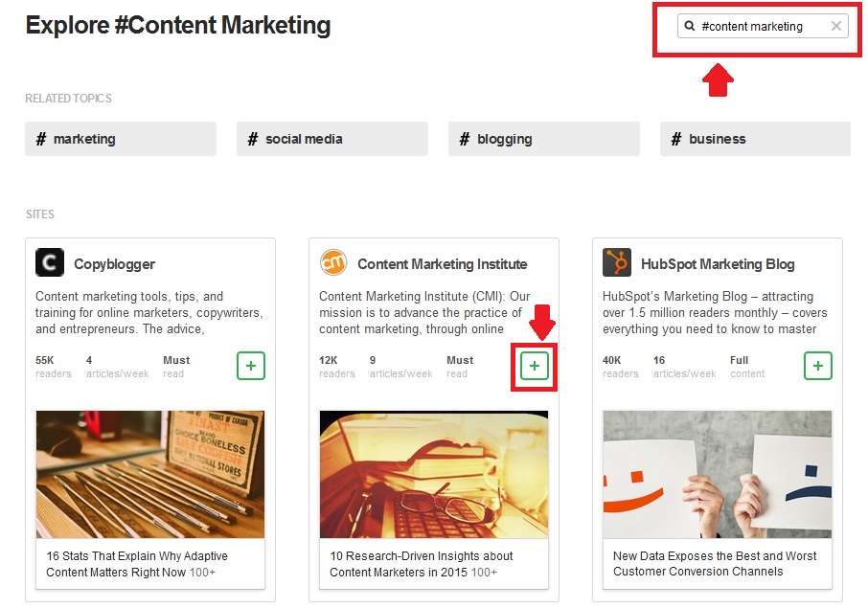
Task: Follow Copyblogger with the plus button
Action: pos(251,366)
